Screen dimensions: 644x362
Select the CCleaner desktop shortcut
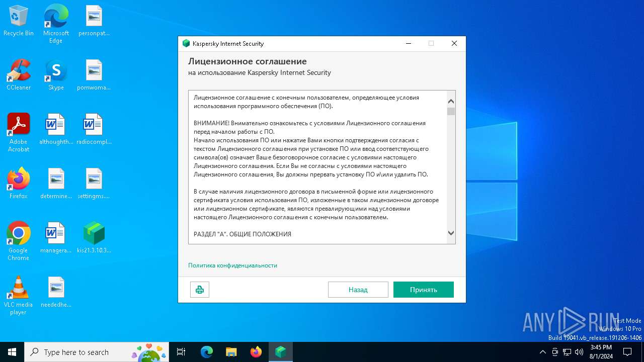click(19, 75)
